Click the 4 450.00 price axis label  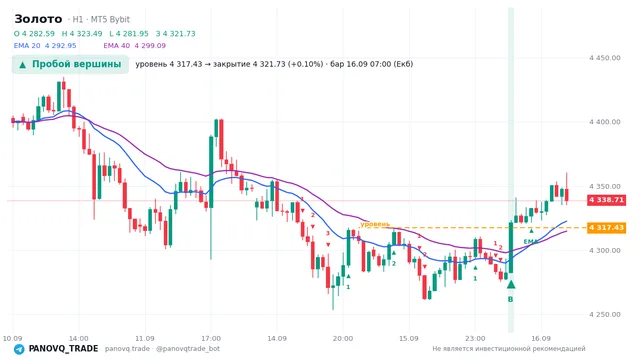(604, 58)
